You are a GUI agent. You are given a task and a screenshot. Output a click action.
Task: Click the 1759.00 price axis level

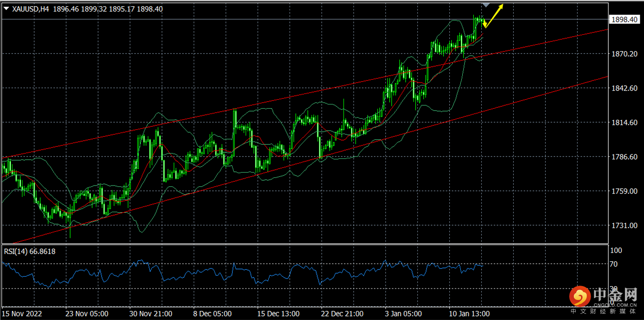click(624, 191)
